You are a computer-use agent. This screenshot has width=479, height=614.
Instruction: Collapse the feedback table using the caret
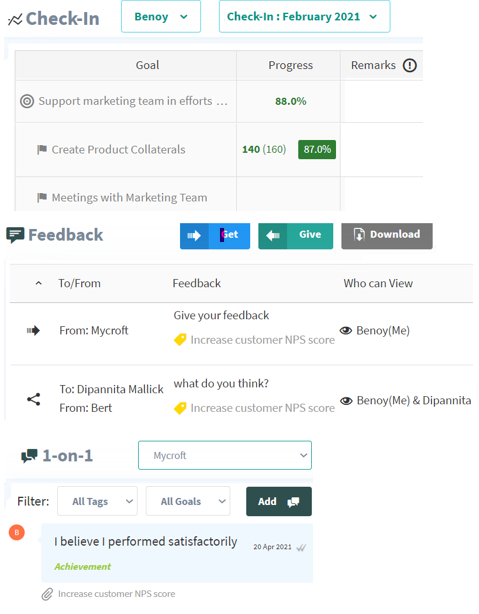(38, 283)
